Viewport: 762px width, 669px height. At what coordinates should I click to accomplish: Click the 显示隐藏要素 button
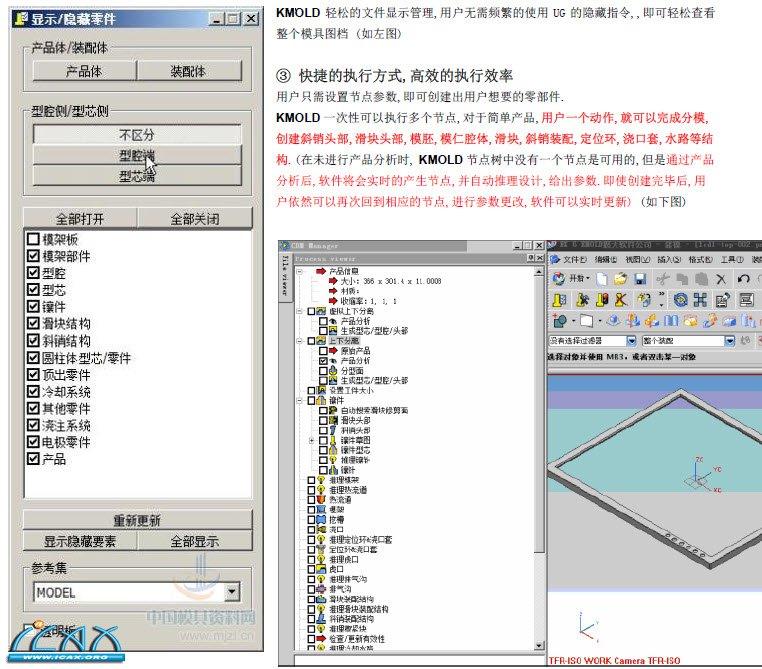tap(80, 540)
